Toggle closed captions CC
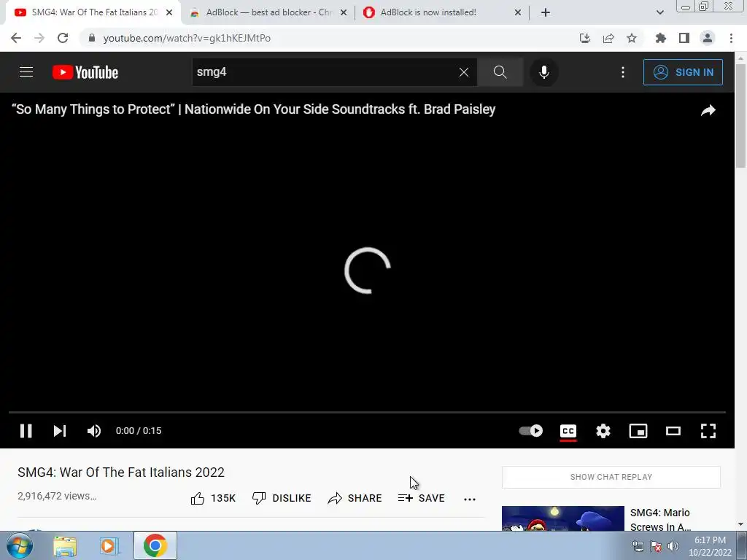747x560 pixels. [x=568, y=432]
